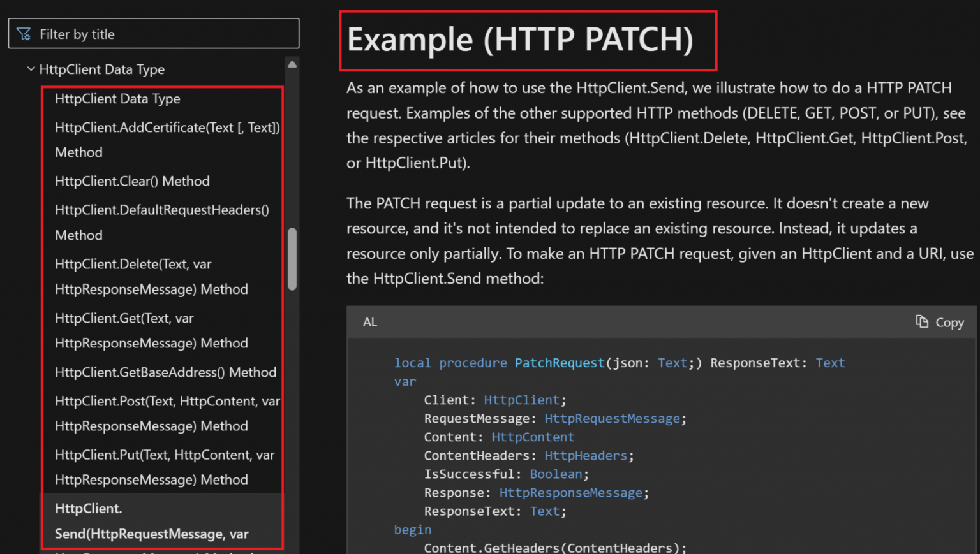
Task: Click the Copy icon on the code block
Action: point(939,322)
